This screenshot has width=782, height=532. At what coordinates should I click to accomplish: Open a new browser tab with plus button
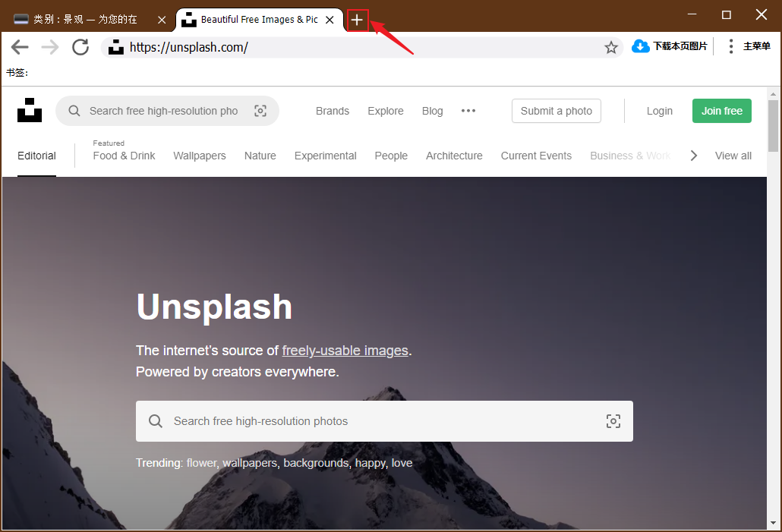[357, 20]
